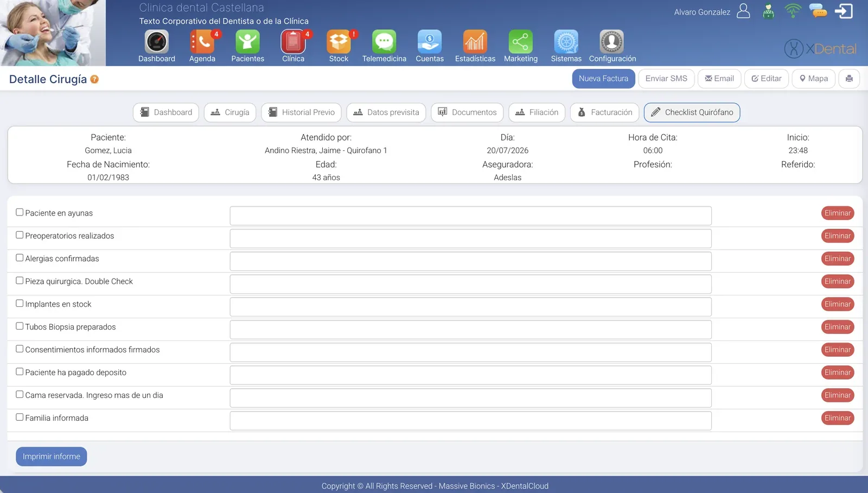Open the Sistemas gear icon
868x493 pixels.
(566, 42)
